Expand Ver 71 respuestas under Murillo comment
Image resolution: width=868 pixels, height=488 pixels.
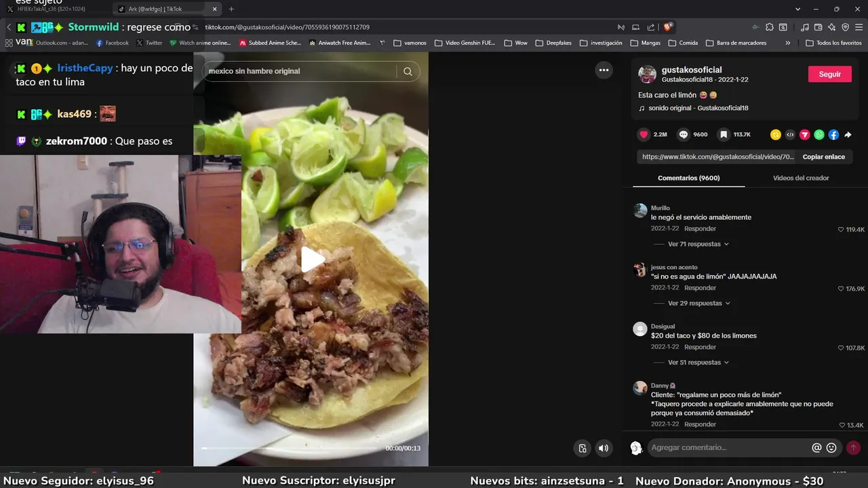coord(698,244)
